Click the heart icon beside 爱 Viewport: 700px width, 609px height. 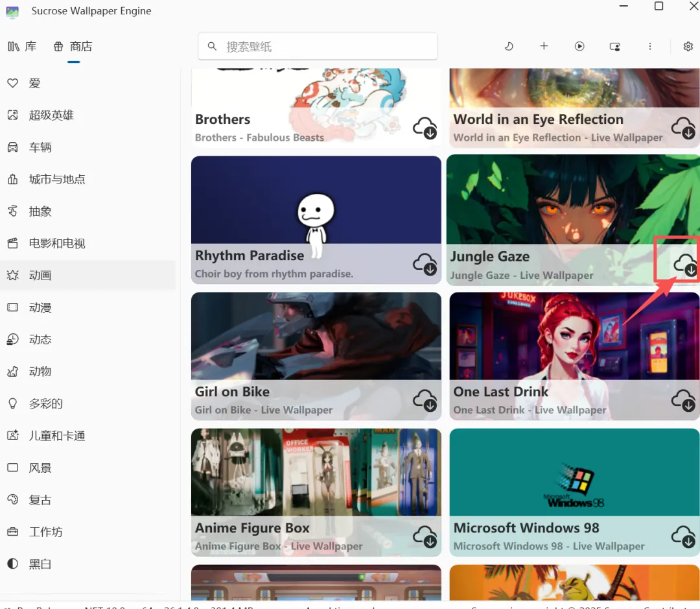[x=13, y=83]
